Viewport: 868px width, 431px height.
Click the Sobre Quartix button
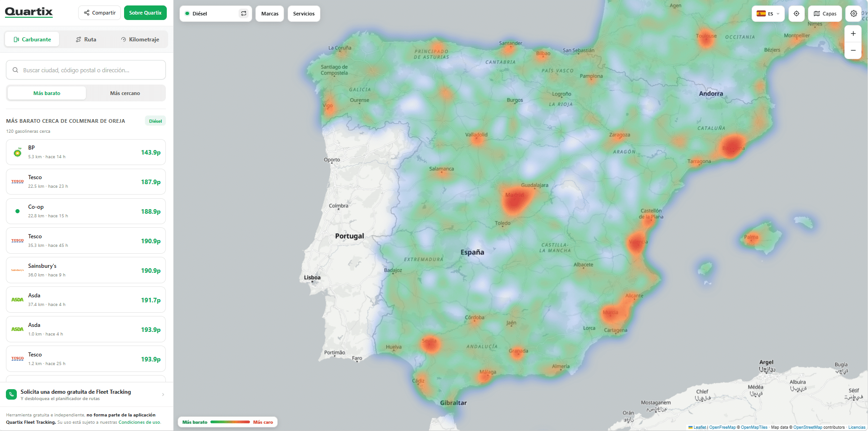[x=145, y=13]
